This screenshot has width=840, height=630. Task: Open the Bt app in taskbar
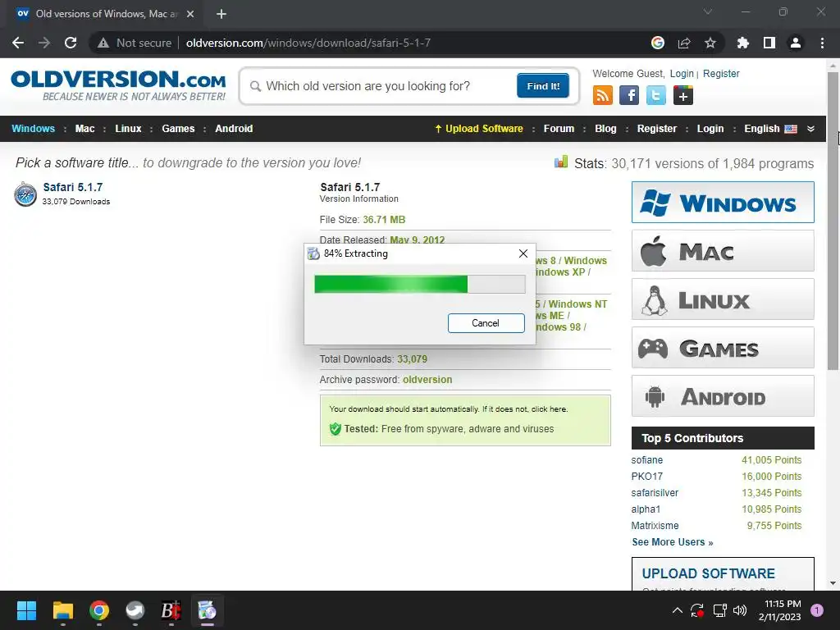click(171, 610)
